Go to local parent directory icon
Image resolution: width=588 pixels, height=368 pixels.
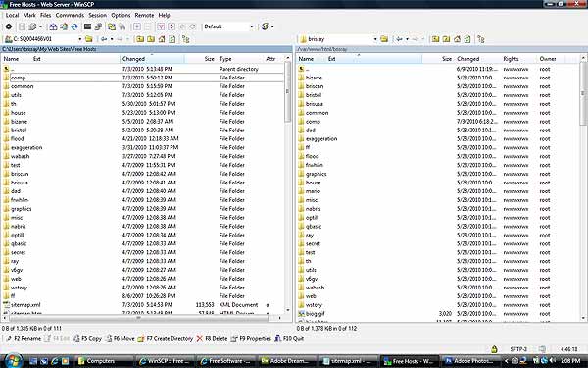click(x=140, y=39)
